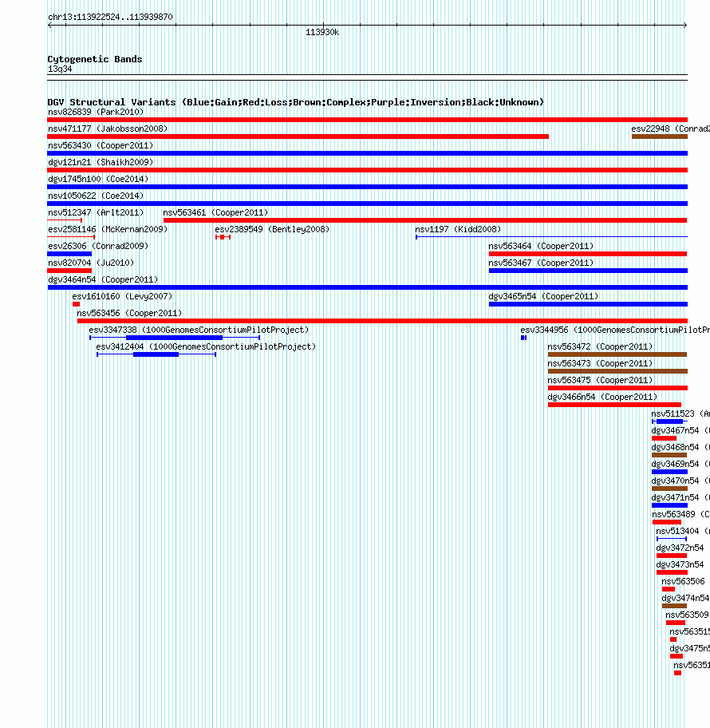Click the small red esv2389549 (Bentley2008) feature
The width and height of the screenshot is (710, 728).
click(223, 237)
